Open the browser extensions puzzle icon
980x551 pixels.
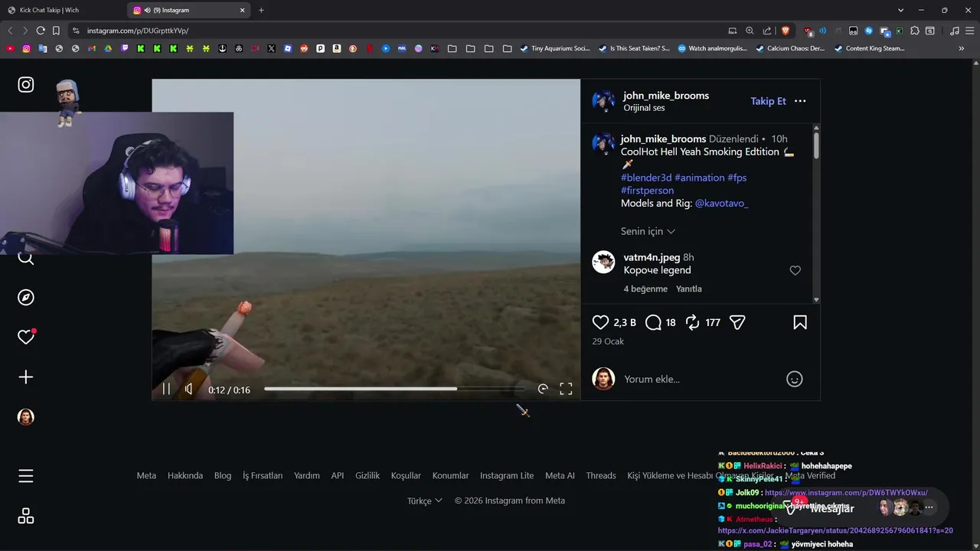point(914,31)
